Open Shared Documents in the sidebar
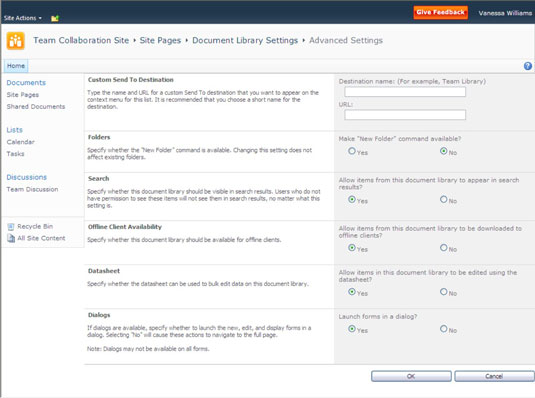Screen dimensions: 535x398 click(x=36, y=106)
